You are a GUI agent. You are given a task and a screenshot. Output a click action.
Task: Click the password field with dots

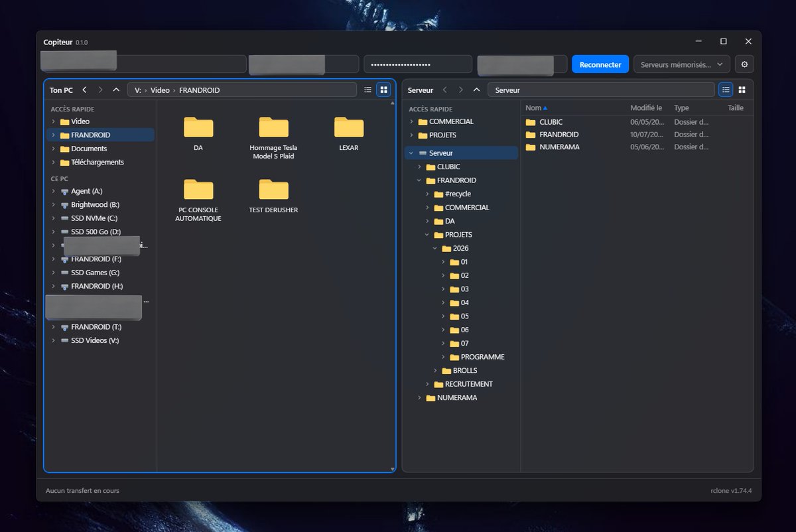click(418, 64)
